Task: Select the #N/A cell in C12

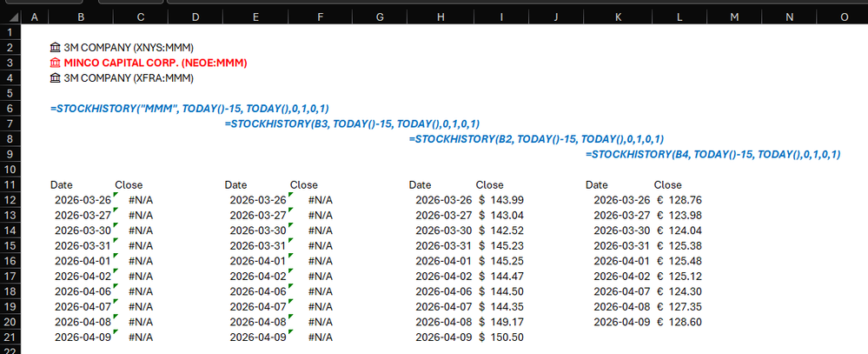Action: (x=141, y=200)
